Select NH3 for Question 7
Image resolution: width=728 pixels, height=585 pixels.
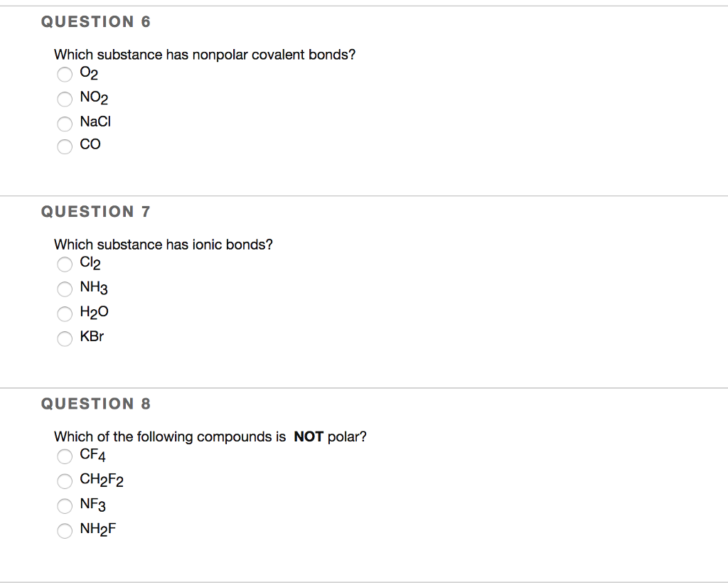click(65, 289)
